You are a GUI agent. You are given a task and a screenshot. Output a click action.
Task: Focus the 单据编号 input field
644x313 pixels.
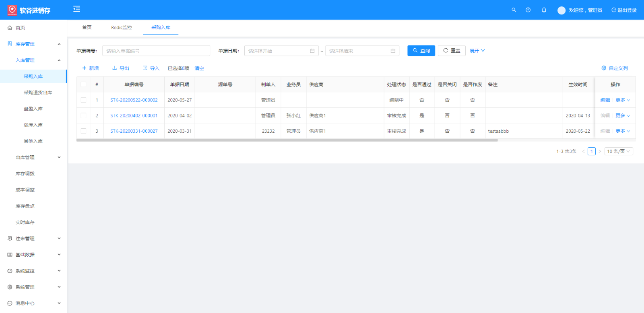point(156,51)
